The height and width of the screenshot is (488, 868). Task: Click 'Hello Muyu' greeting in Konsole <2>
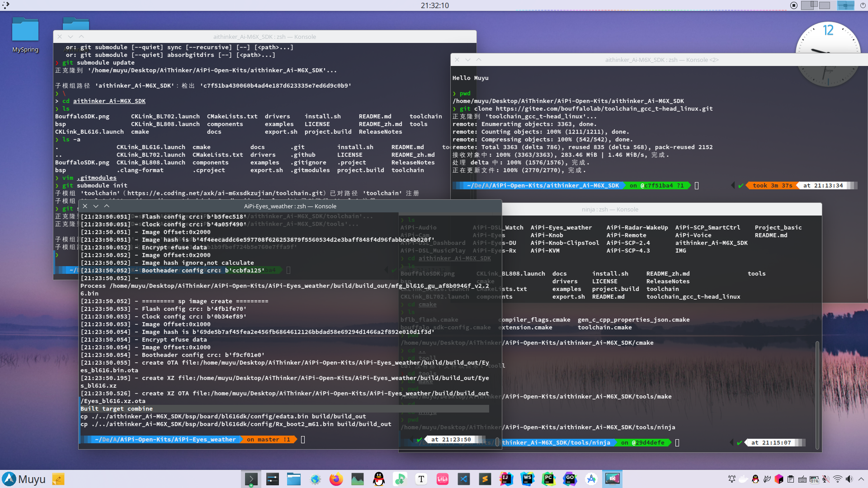point(470,78)
